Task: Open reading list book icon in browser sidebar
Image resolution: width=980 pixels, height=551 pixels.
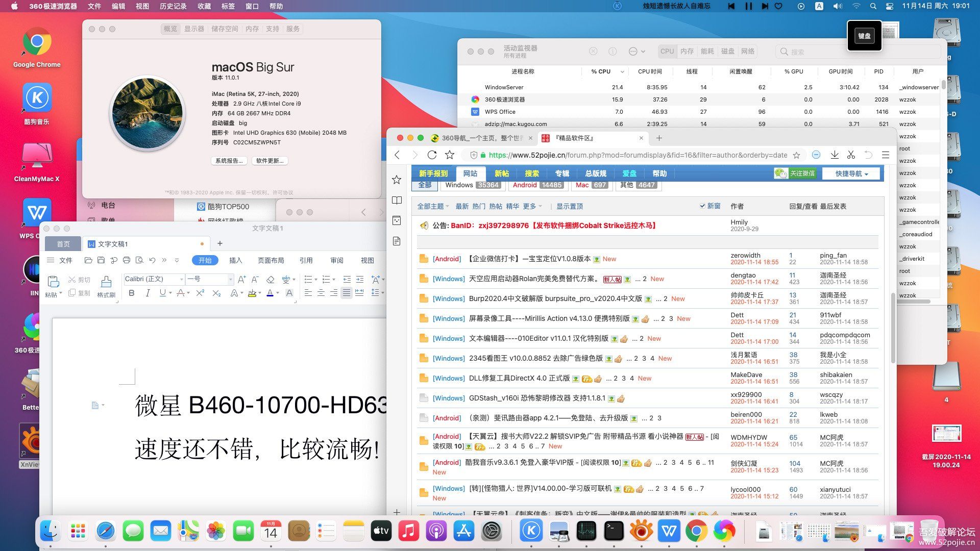Action: 397,200
